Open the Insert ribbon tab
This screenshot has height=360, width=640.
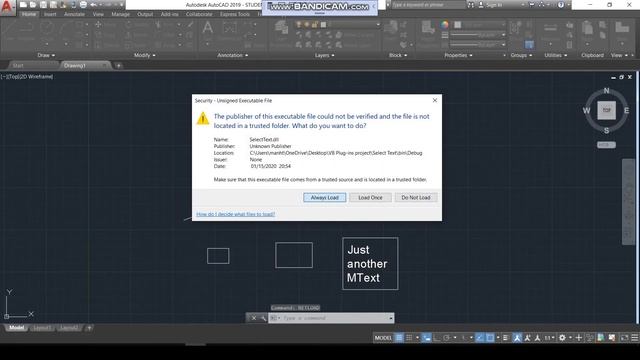tap(50, 14)
